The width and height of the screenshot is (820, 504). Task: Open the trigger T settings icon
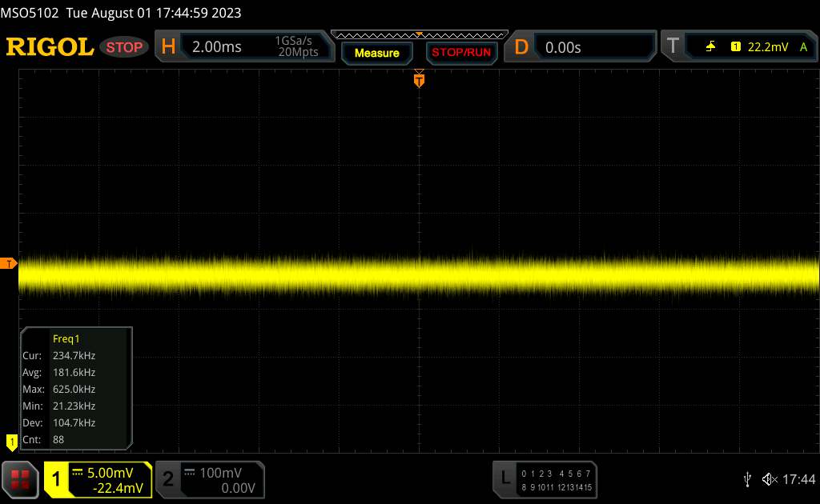(673, 46)
